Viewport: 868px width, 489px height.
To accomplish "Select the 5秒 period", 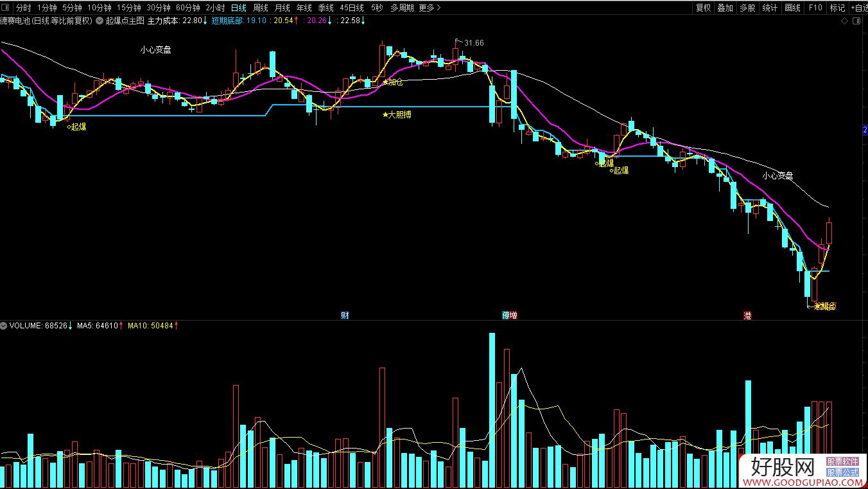I will (376, 8).
